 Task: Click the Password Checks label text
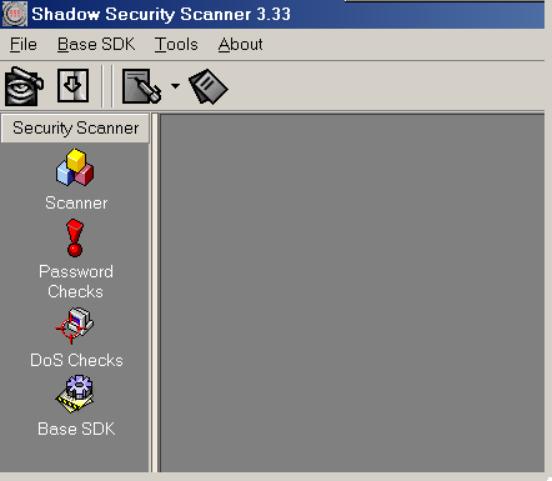(x=76, y=282)
